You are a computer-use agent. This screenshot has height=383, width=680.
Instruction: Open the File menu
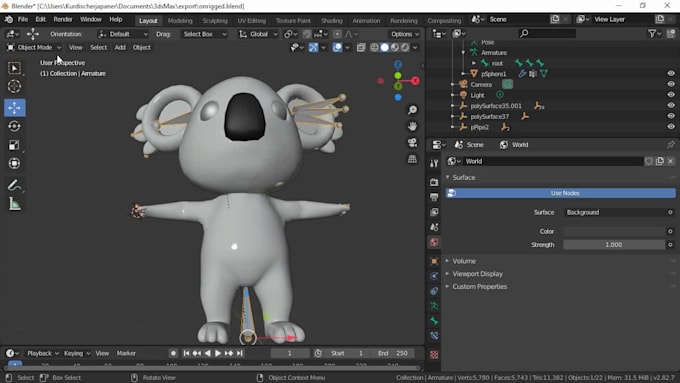pos(23,20)
